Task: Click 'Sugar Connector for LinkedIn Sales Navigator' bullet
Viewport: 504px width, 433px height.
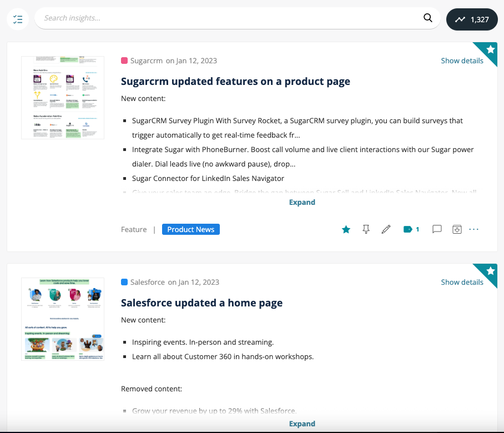Action: (208, 178)
